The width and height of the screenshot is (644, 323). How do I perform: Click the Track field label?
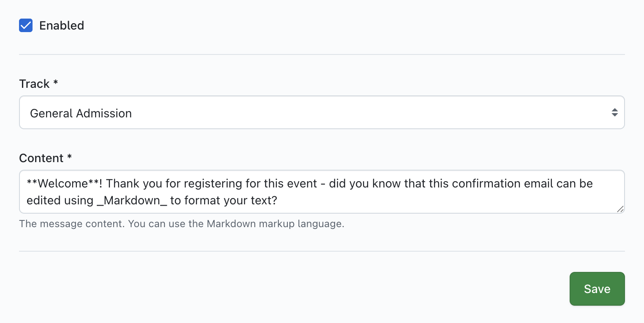click(35, 84)
